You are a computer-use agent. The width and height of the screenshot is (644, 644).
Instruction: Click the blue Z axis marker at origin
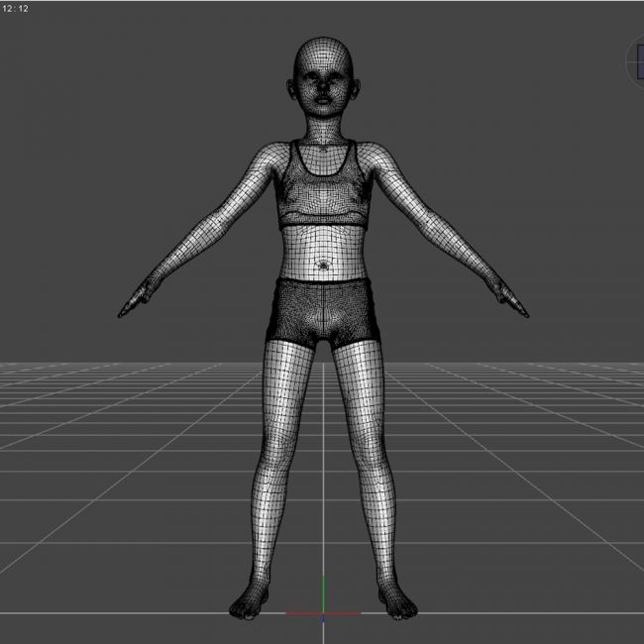coord(322,618)
